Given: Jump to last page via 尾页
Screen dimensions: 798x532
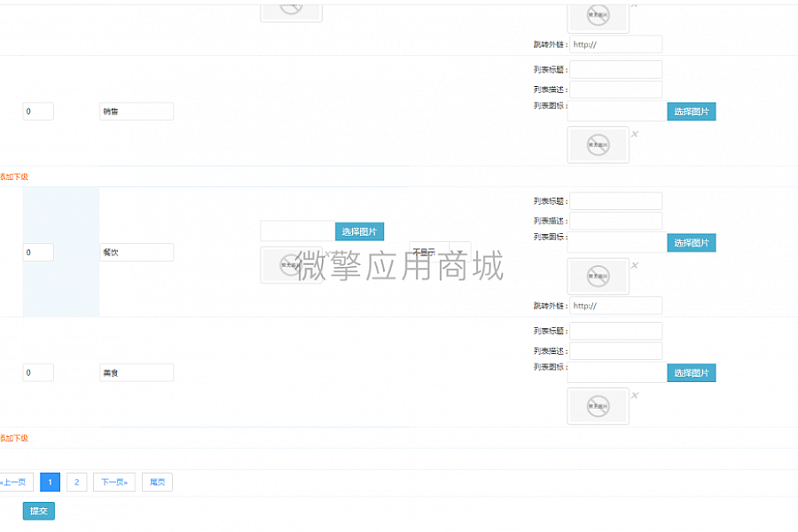Looking at the screenshot, I should click(x=157, y=482).
